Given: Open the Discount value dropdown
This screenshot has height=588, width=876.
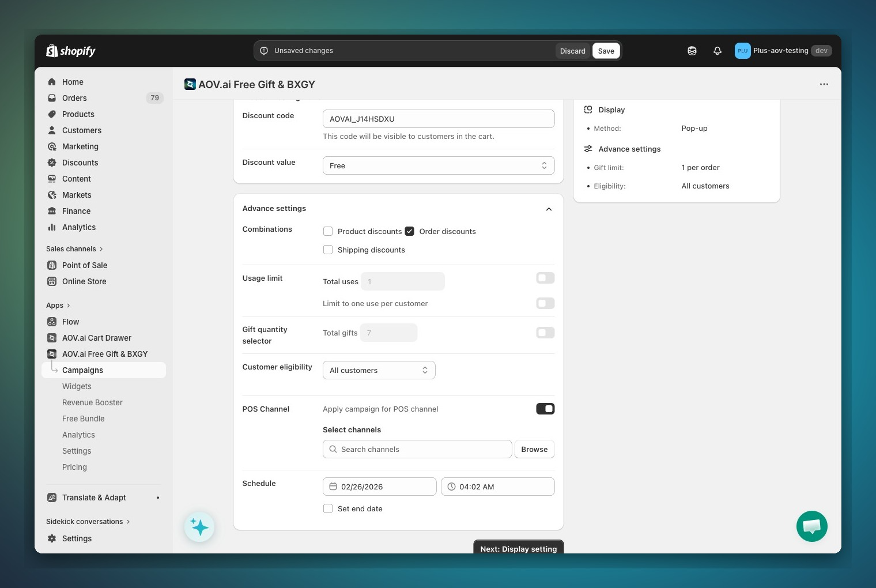Looking at the screenshot, I should [438, 165].
